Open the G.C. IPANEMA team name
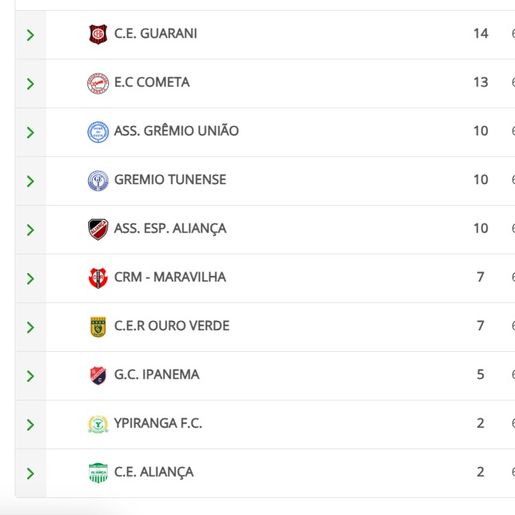Screen dimensions: 515x515 pos(157,374)
